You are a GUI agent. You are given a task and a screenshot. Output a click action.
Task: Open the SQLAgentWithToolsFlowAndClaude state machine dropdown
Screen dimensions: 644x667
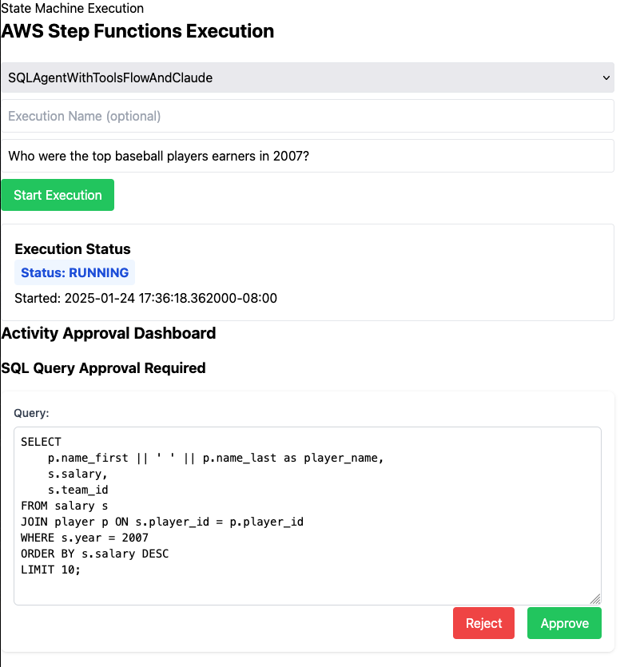pos(308,77)
